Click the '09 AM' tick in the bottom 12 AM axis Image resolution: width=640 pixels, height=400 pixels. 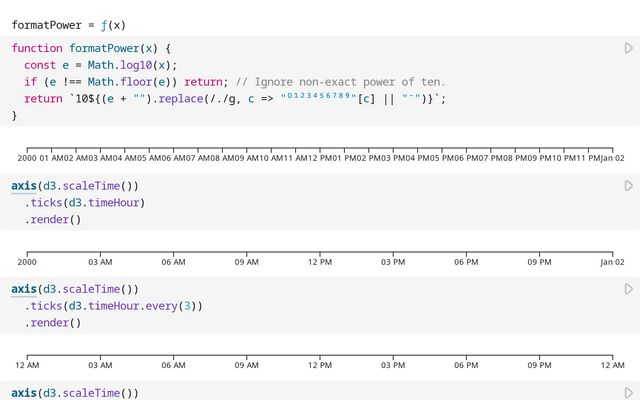pyautogui.click(x=247, y=365)
